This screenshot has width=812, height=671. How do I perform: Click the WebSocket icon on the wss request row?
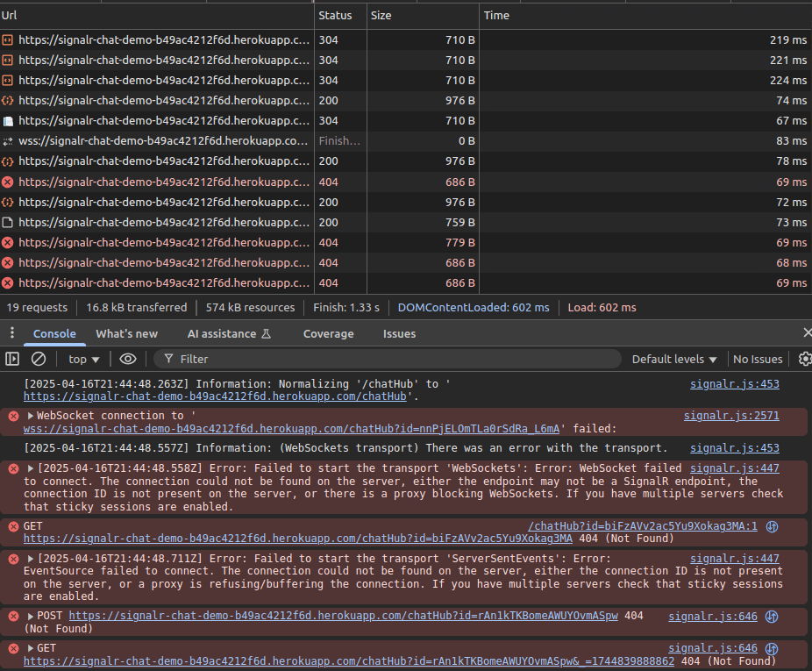pyautogui.click(x=9, y=140)
